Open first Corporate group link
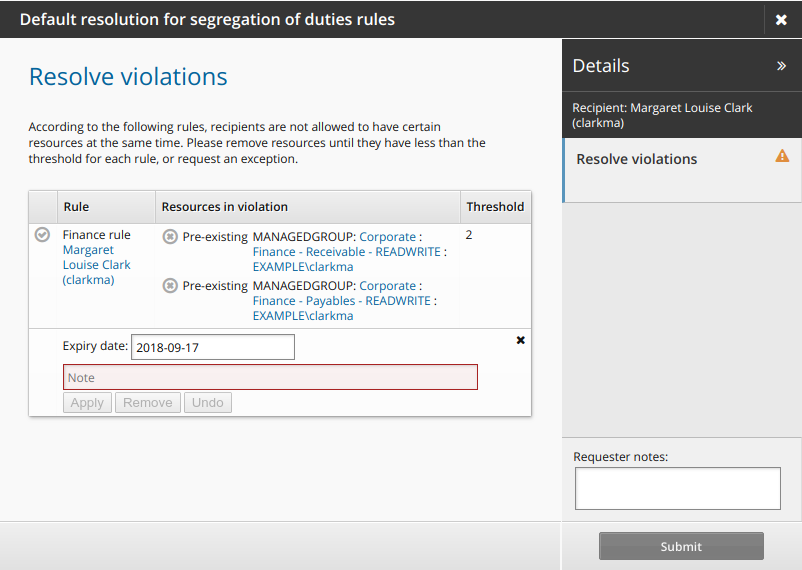Image resolution: width=802 pixels, height=570 pixels. point(387,236)
